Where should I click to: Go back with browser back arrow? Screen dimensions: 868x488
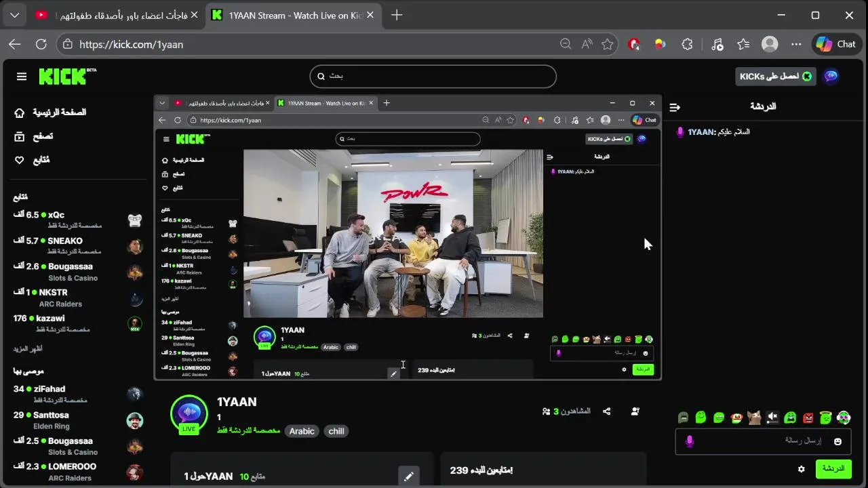14,44
